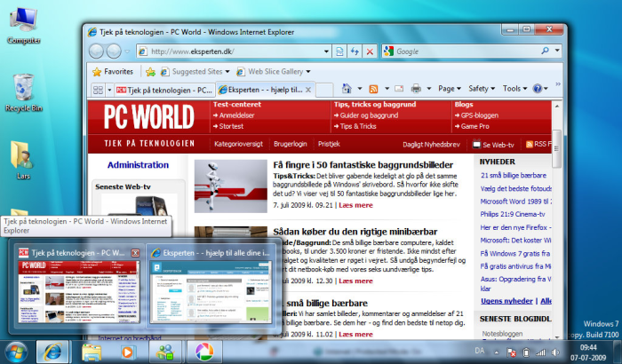This screenshot has width=622, height=364.
Task: Click the Windows Start orb
Action: tap(16, 352)
